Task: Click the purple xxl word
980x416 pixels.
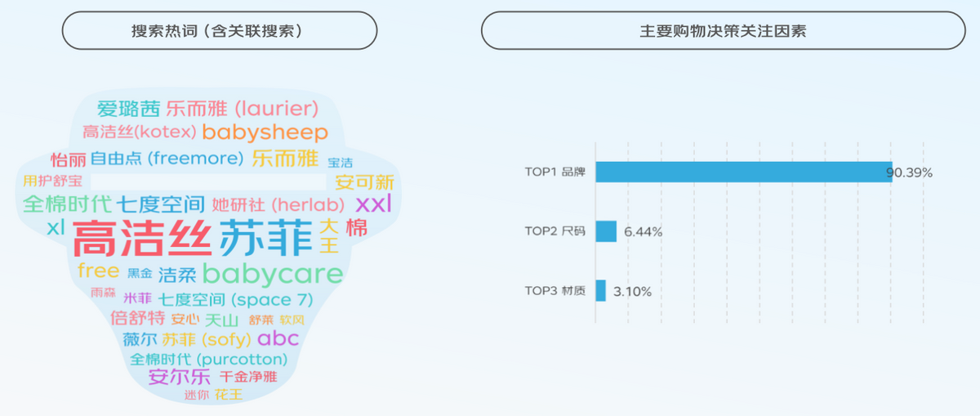Action: click(374, 203)
